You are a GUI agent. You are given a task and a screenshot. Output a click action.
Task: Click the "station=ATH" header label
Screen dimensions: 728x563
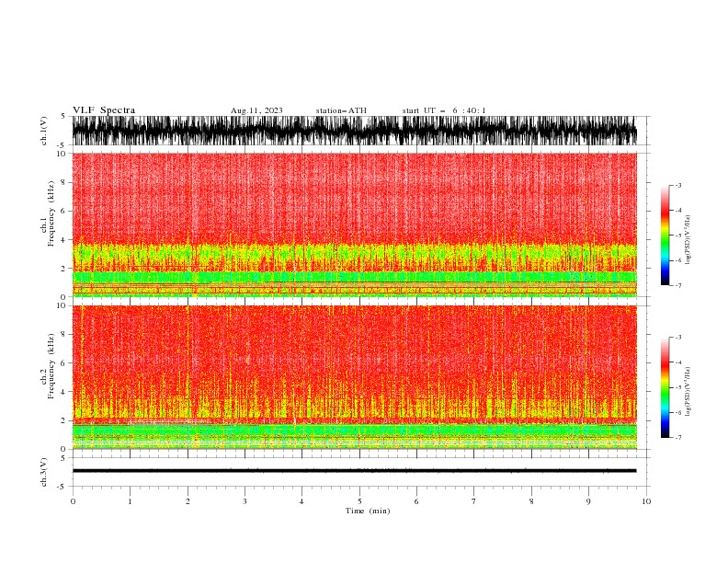coord(341,110)
